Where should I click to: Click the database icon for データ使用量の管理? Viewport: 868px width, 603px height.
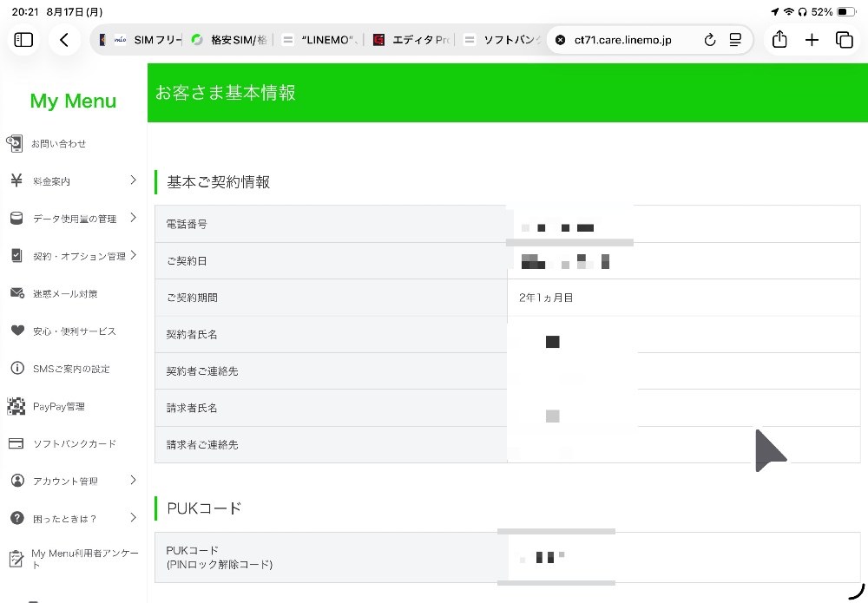[x=16, y=219]
